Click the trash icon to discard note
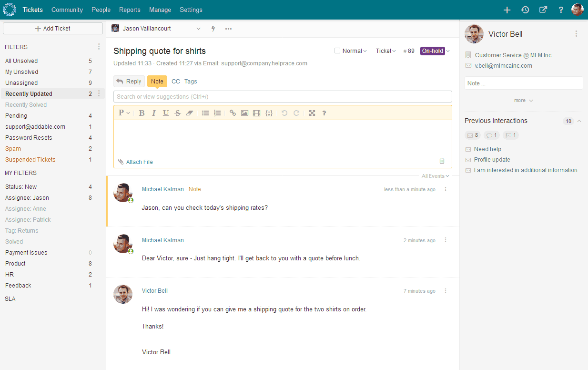The width and height of the screenshot is (588, 370). 442,161
